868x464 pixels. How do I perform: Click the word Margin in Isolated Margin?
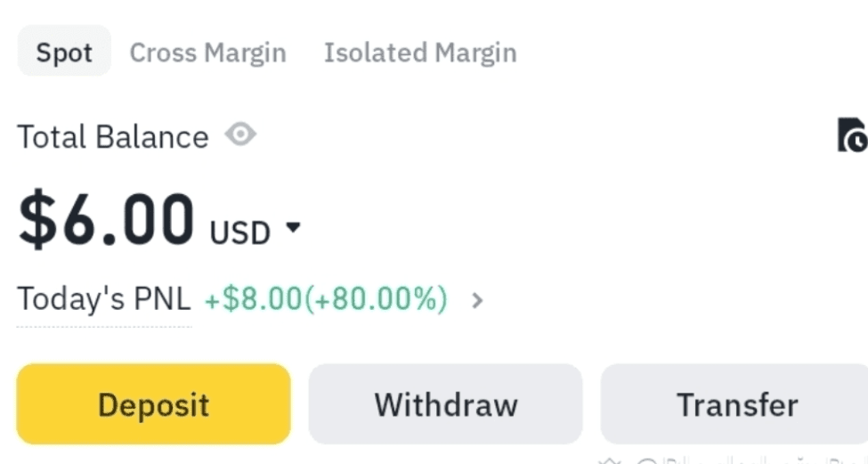474,53
